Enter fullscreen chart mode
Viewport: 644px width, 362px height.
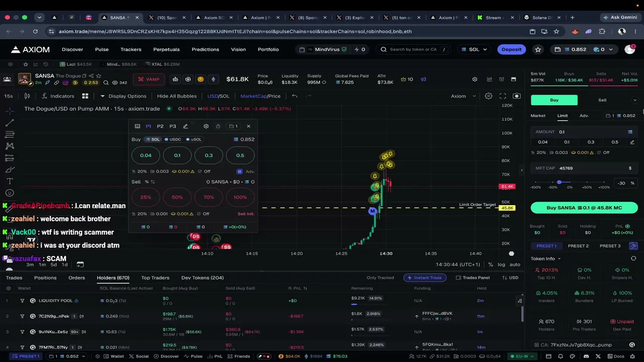pyautogui.click(x=503, y=96)
